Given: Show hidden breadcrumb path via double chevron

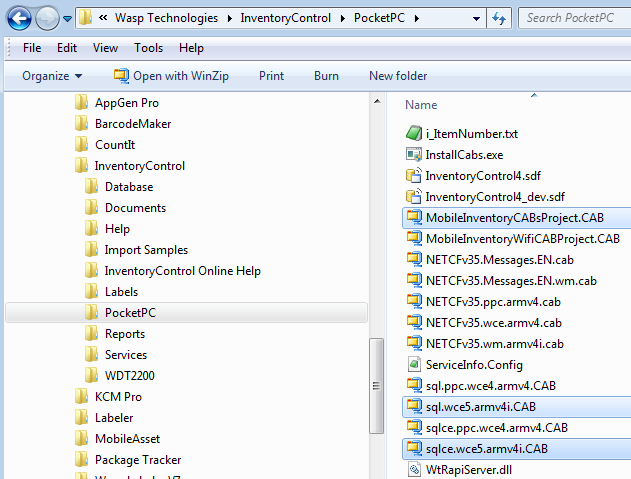Looking at the screenshot, I should pyautogui.click(x=103, y=18).
